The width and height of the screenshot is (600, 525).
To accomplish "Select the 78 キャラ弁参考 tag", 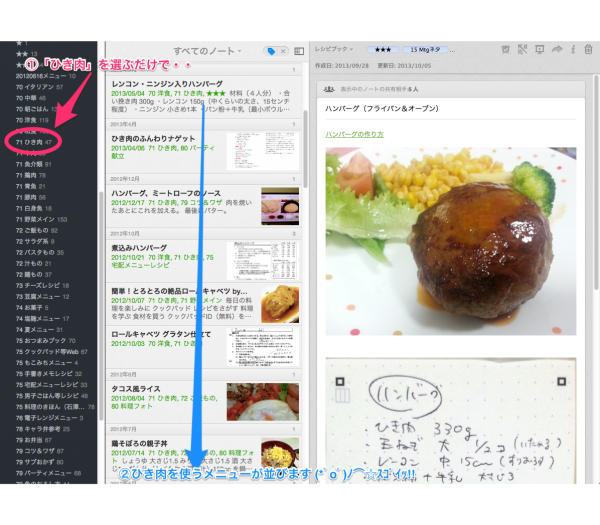I will (x=42, y=429).
